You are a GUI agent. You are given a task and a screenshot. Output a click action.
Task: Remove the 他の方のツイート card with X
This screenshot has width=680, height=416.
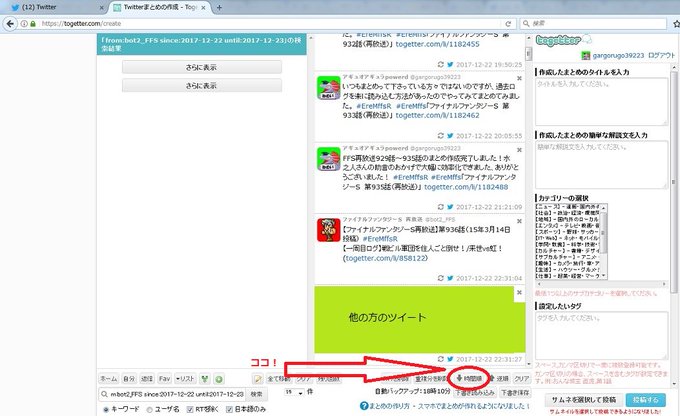pos(519,293)
